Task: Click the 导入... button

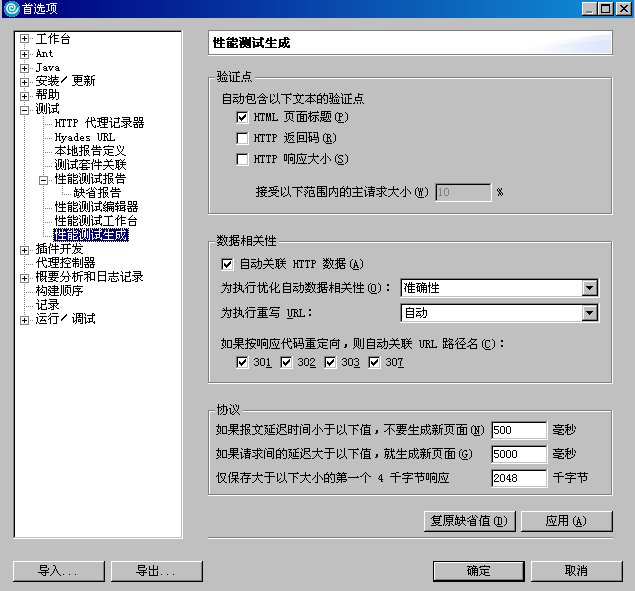Action: [59, 571]
